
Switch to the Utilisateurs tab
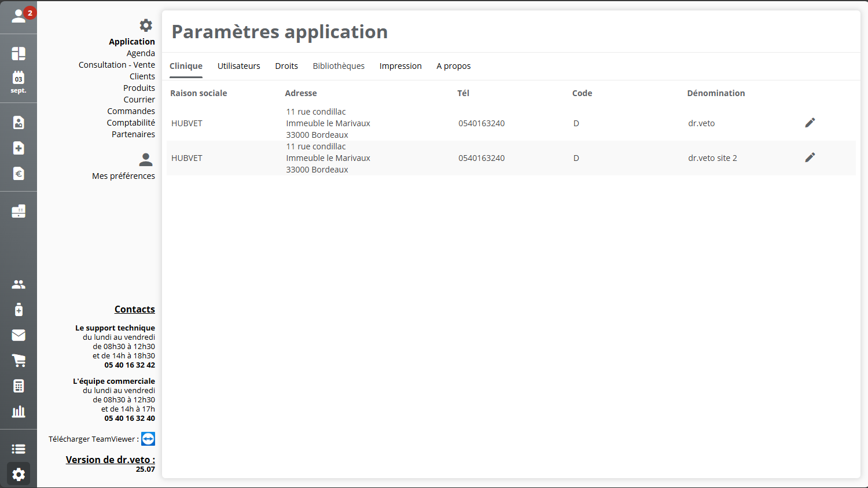[238, 66]
